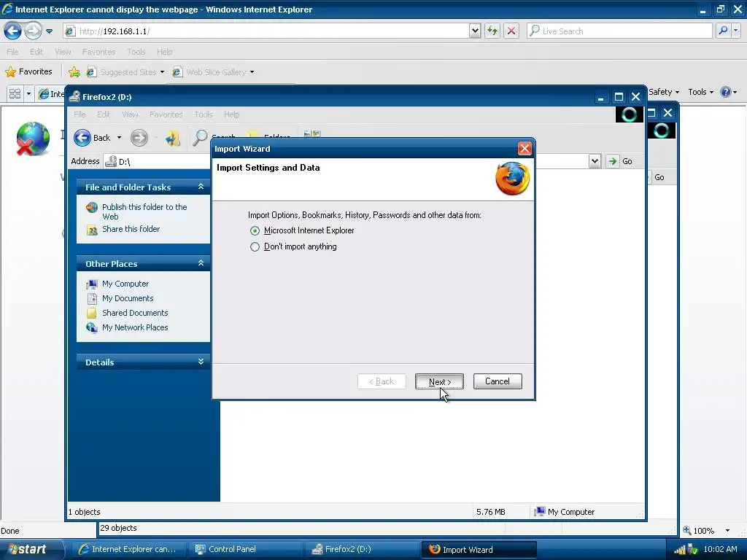Switch to Firefox2 (D:) taskbar item

(362, 549)
